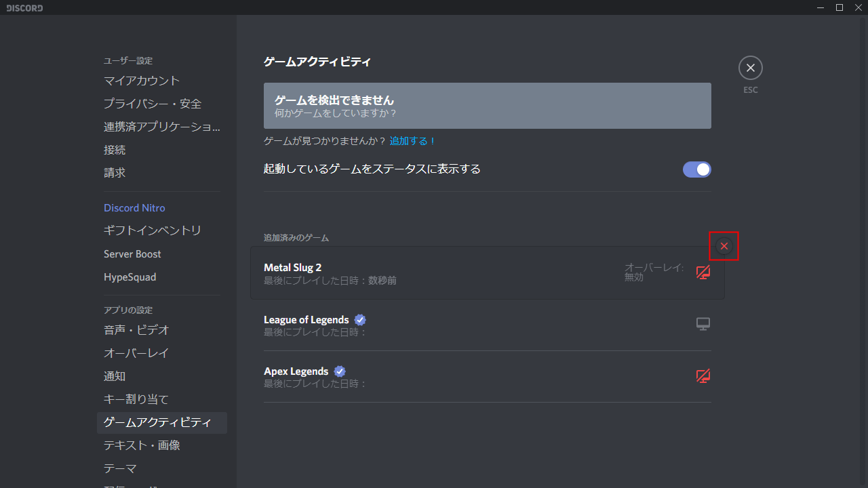Open プライバシー・安全 settings
The image size is (868, 488).
tap(161, 104)
